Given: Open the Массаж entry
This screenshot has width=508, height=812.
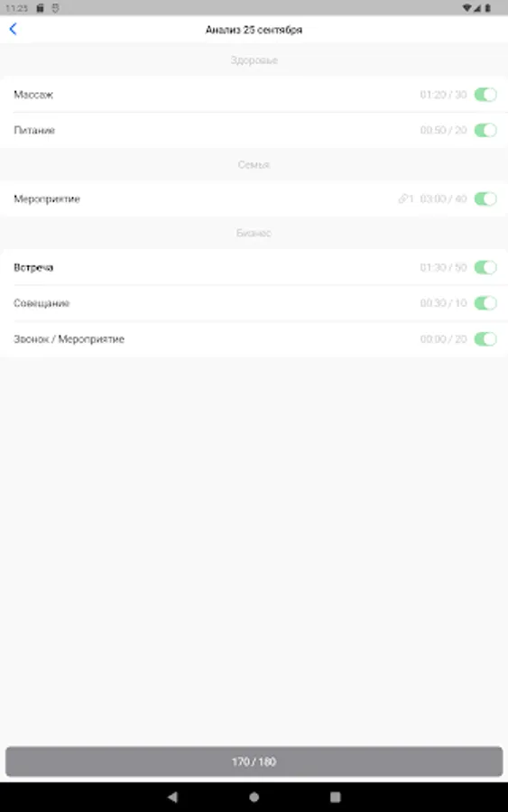Looking at the screenshot, I should 254,94.
